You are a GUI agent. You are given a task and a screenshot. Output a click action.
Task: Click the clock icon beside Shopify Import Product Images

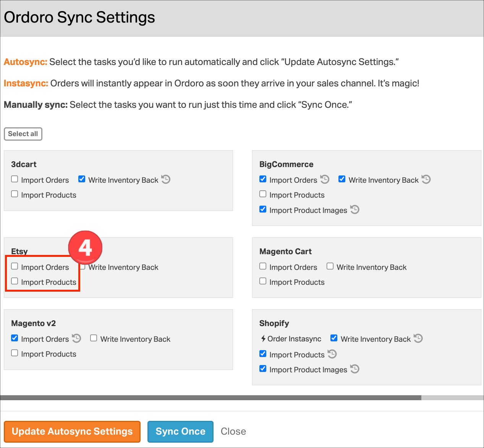(355, 369)
